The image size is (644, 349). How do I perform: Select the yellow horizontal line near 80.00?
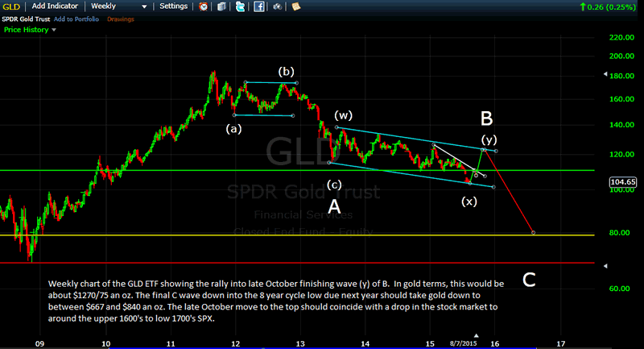(297, 235)
